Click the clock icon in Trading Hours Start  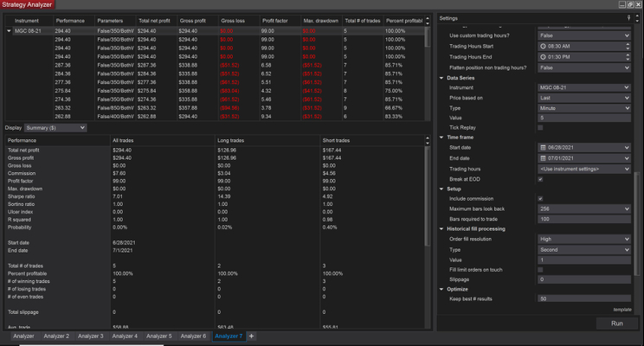542,46
